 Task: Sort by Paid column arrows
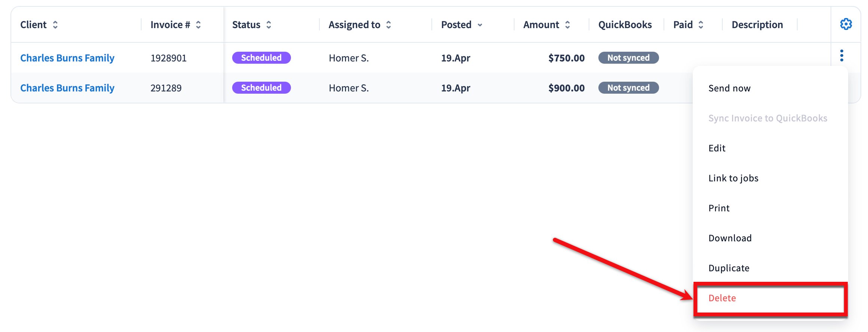pos(701,25)
